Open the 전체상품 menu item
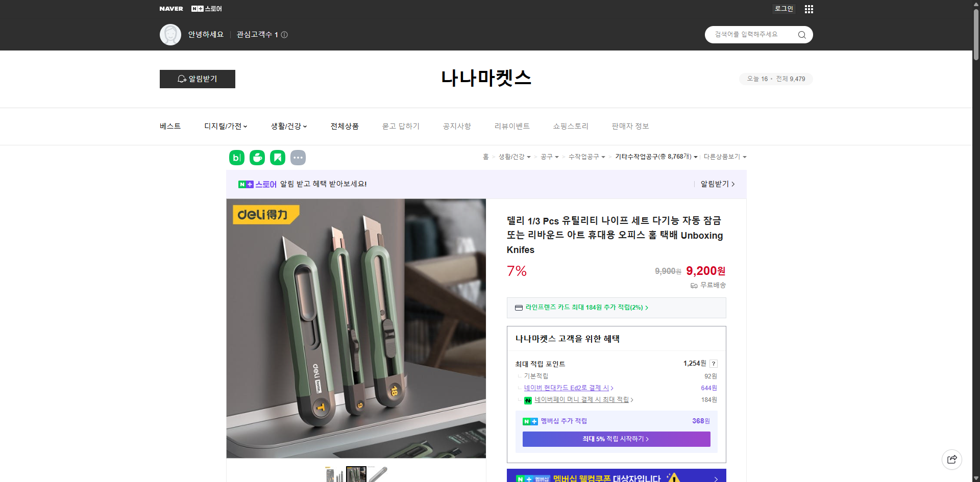This screenshot has width=980, height=482. 345,126
